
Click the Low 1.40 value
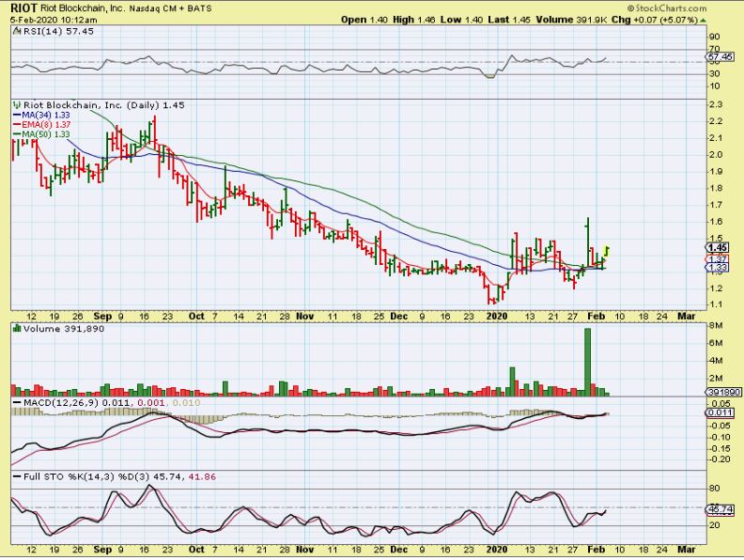[461, 20]
